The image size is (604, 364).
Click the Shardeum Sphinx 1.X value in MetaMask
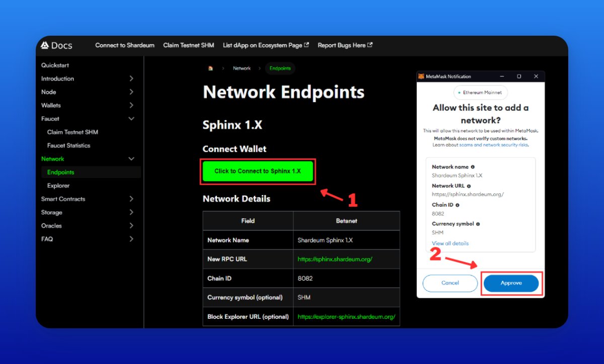click(x=457, y=175)
